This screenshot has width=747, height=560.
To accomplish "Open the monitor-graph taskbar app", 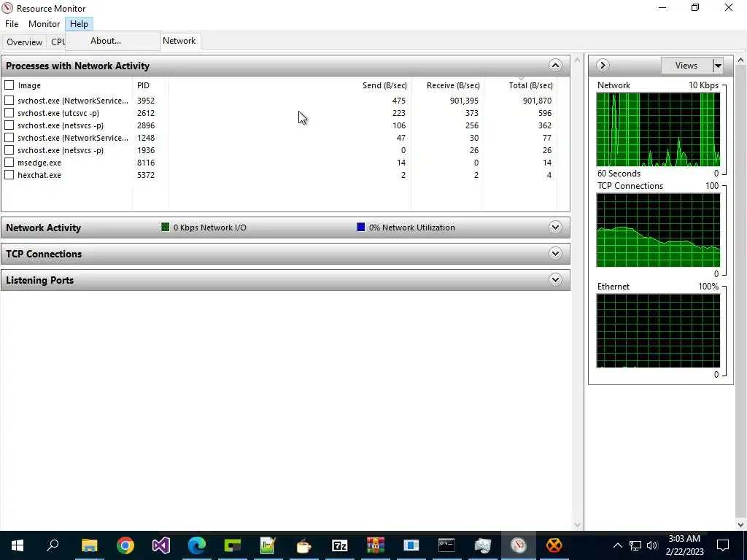I will tap(483, 545).
